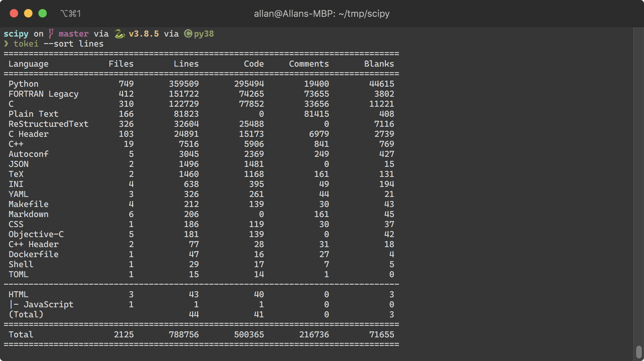Click the 'TOML' row label
The height and width of the screenshot is (361, 644).
[x=19, y=274]
